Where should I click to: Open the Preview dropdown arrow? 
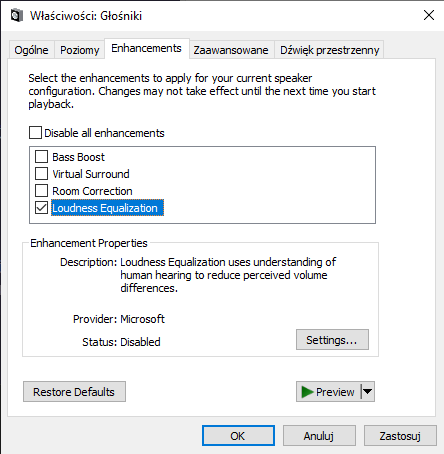click(368, 392)
